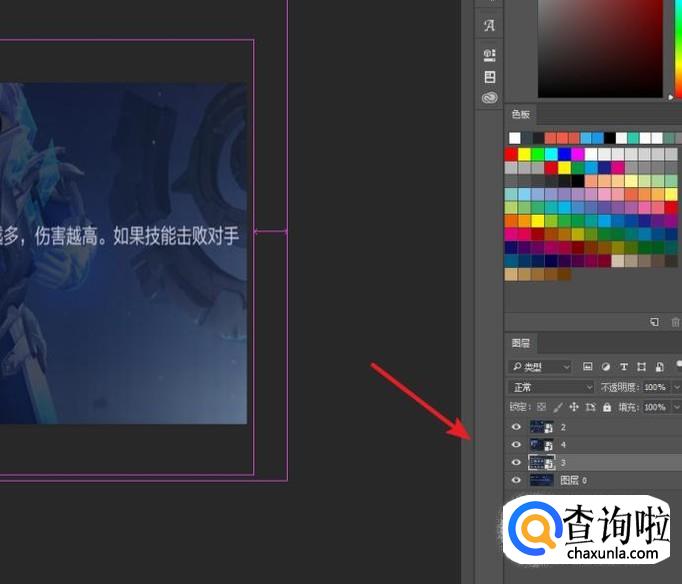Image resolution: width=682 pixels, height=584 pixels.
Task: Open the Glyphs panel icon
Action: [489, 26]
